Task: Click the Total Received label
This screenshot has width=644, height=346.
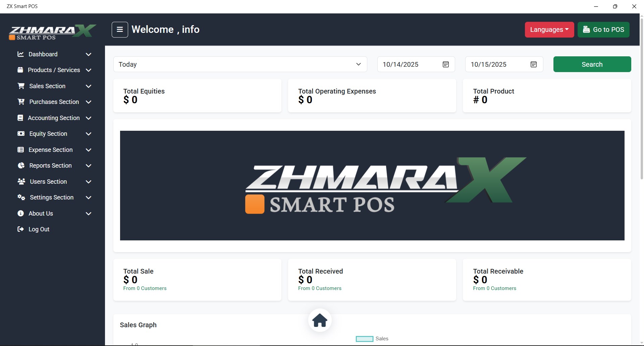Action: pos(321,271)
